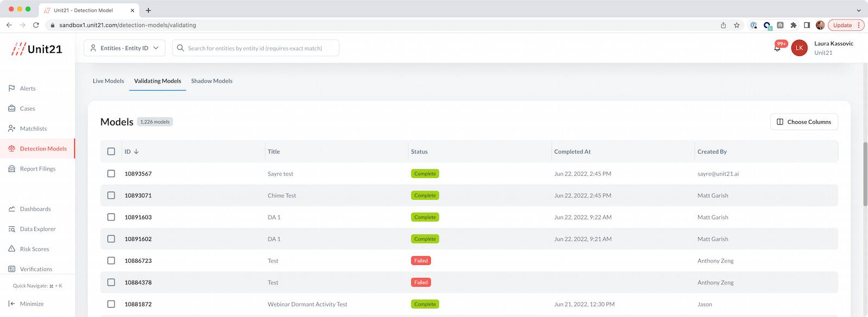Click the '1,226 models' count badge

155,122
